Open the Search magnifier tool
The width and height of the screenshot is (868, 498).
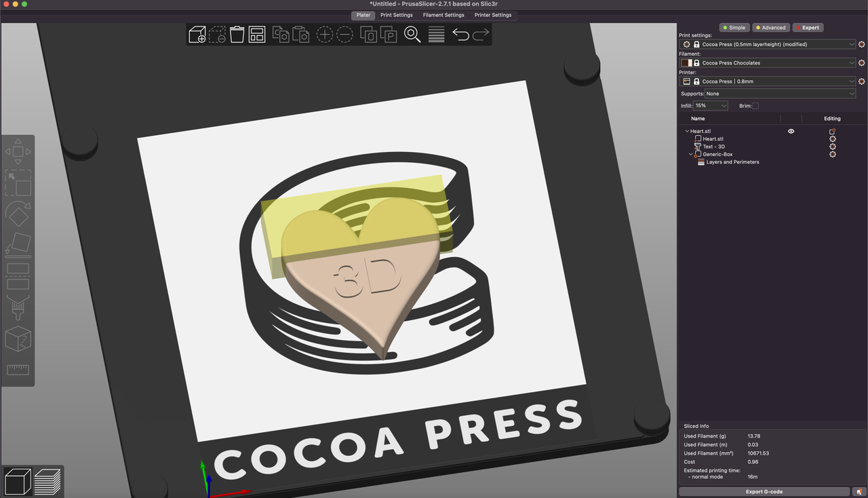coord(412,34)
